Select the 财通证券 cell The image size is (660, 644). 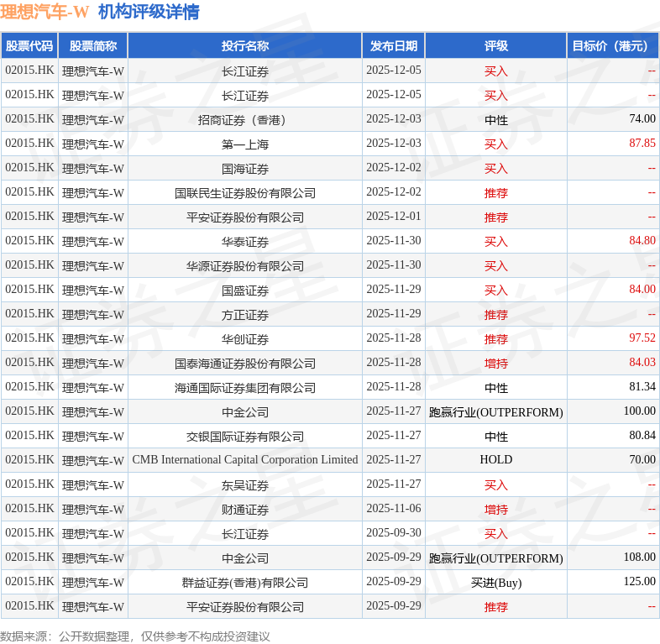(x=245, y=510)
